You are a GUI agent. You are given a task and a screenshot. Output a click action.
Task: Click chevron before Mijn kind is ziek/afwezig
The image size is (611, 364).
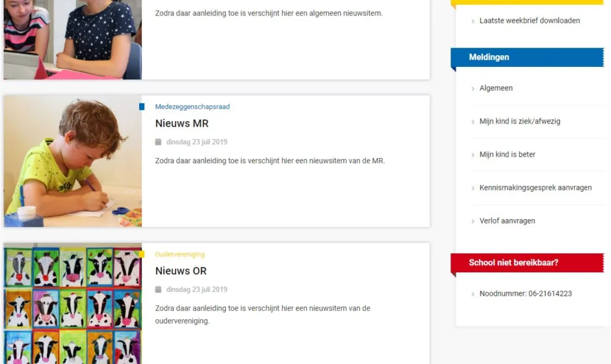click(473, 122)
